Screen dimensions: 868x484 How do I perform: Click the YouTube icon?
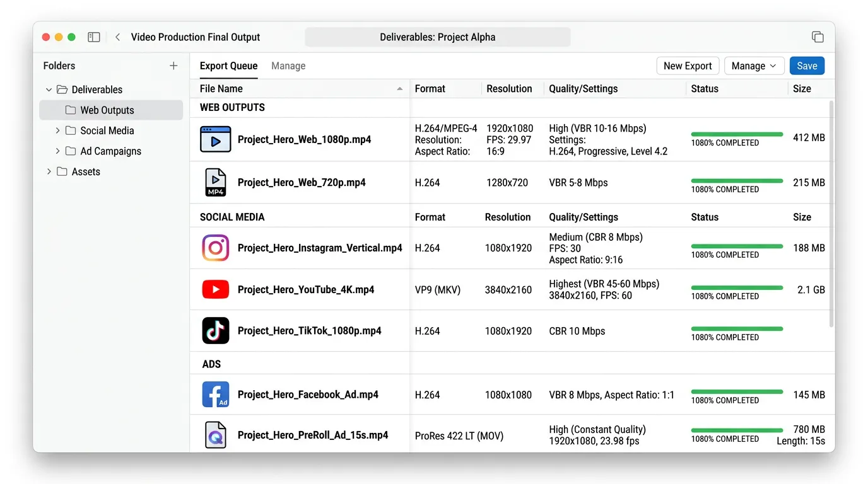pyautogui.click(x=216, y=289)
